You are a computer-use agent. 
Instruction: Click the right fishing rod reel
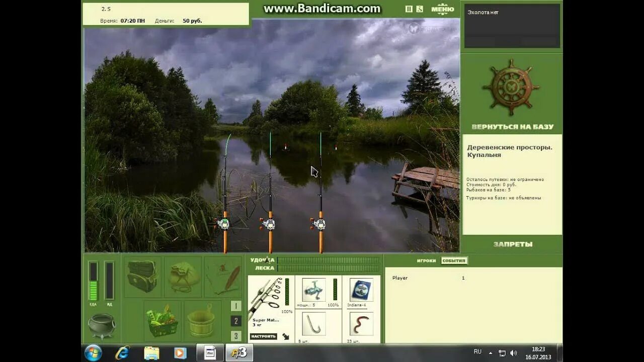(x=319, y=224)
